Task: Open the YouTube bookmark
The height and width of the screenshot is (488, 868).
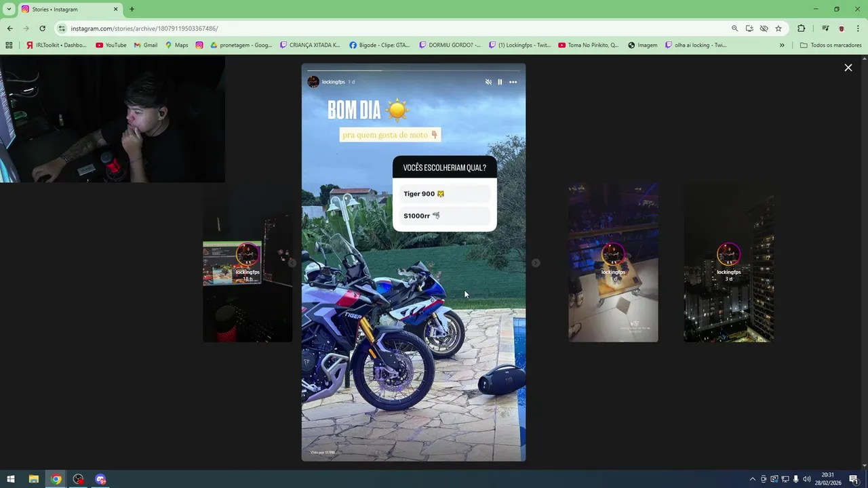Action: (111, 45)
